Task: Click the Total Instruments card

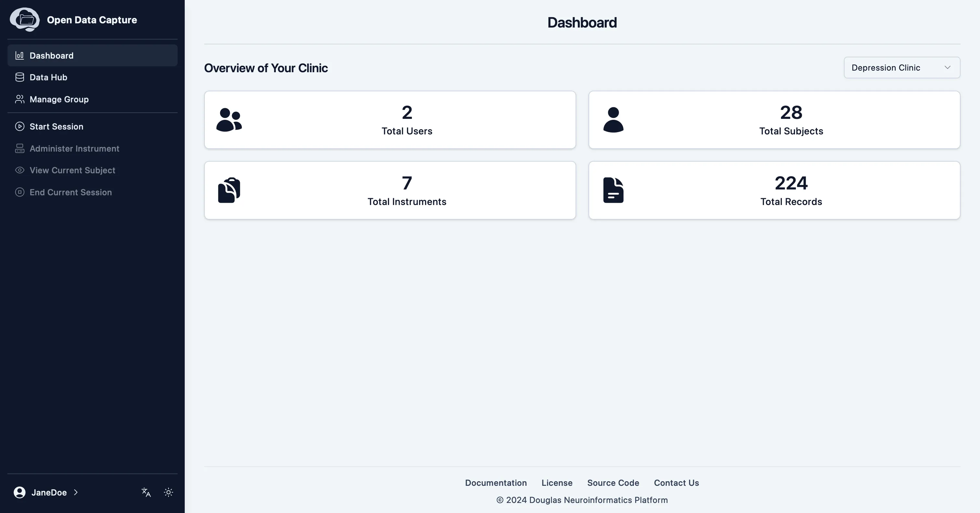Action: (390, 190)
